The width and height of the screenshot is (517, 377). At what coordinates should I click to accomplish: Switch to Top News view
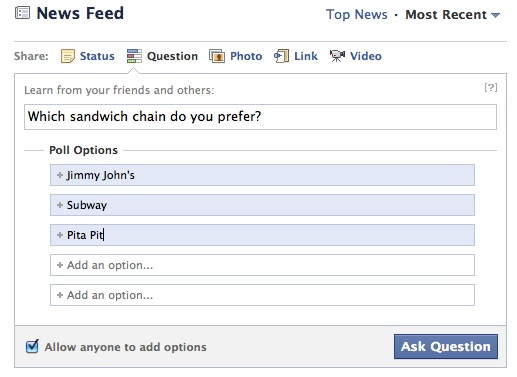coord(357,14)
